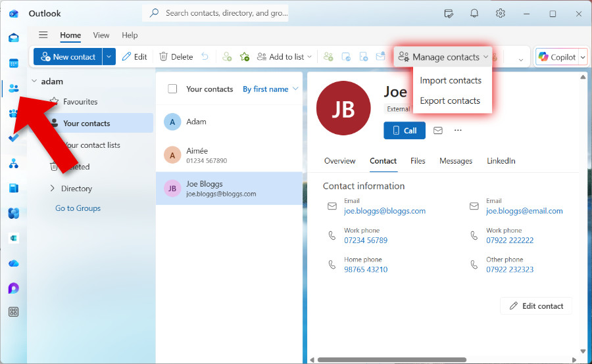Click Edit in the toolbar
Image resolution: width=592 pixels, height=364 pixels.
point(135,57)
